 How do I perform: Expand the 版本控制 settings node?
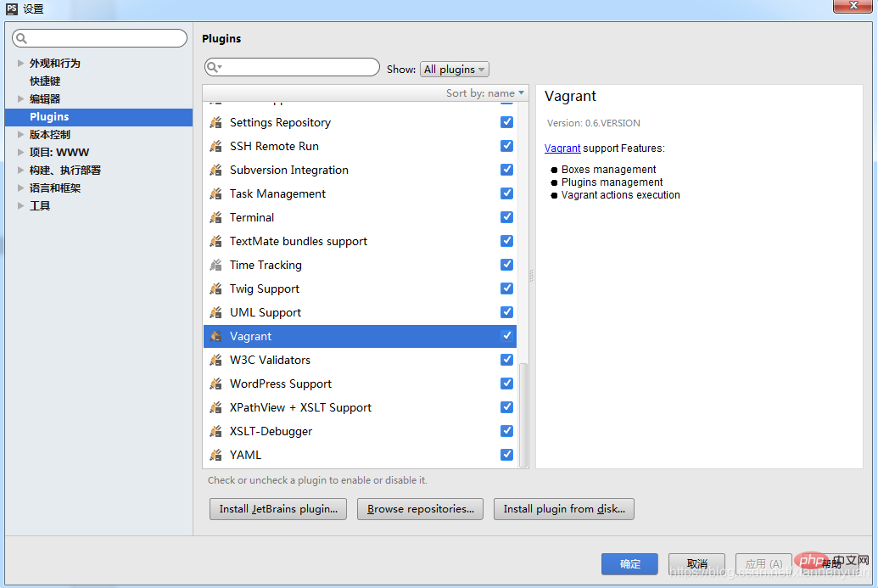(x=20, y=134)
